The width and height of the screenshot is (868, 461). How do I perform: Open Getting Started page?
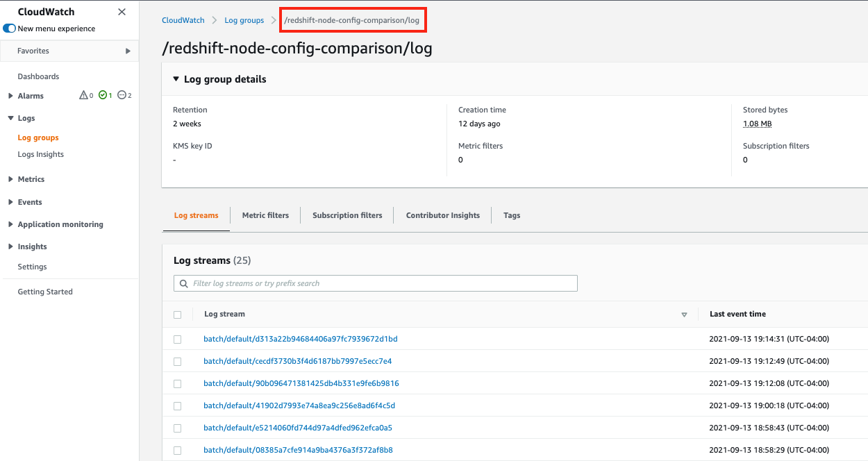[45, 292]
